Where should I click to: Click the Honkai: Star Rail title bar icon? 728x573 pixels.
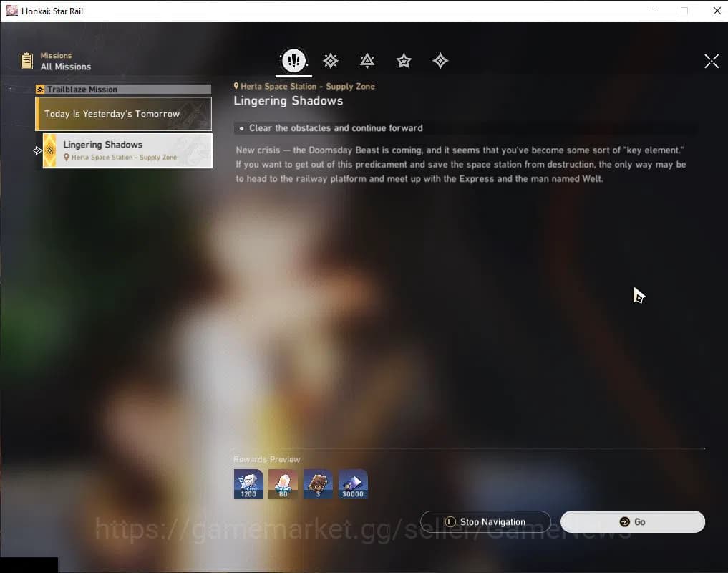11,11
